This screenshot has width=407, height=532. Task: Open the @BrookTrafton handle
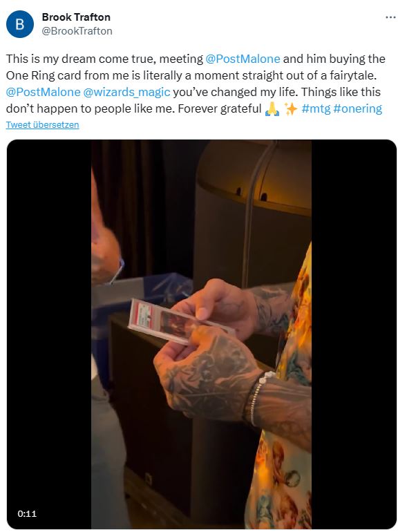77,31
